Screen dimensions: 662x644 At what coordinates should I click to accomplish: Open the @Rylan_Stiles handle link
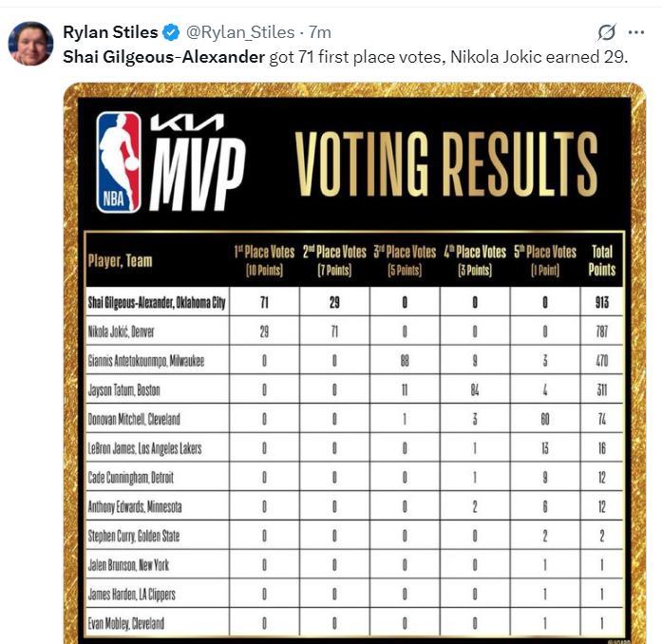[x=240, y=32]
